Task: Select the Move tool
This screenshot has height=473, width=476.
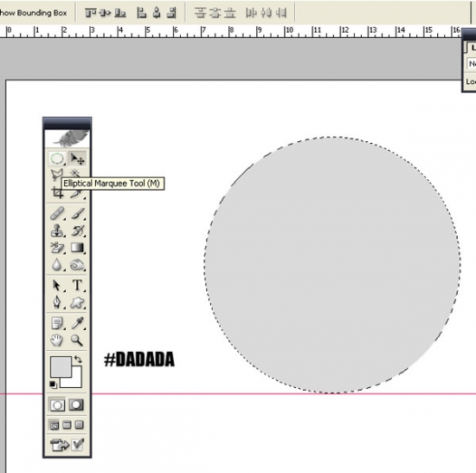Action: [x=77, y=159]
